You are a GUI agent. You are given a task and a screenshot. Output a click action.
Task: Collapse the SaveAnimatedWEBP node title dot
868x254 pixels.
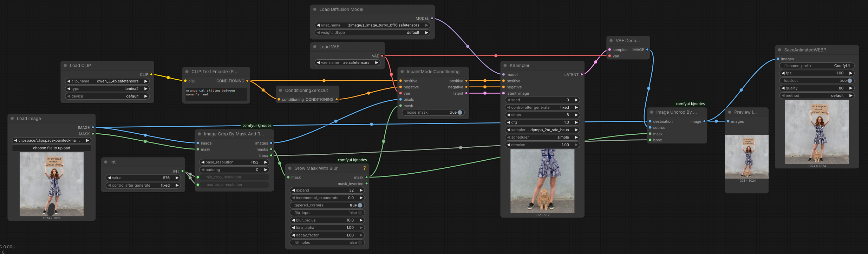pos(779,50)
